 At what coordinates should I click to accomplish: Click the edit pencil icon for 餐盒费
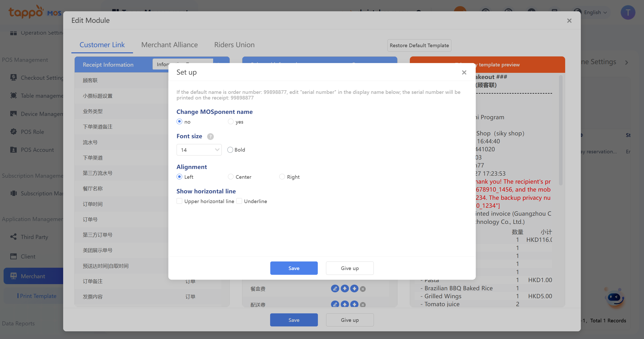pyautogui.click(x=335, y=289)
